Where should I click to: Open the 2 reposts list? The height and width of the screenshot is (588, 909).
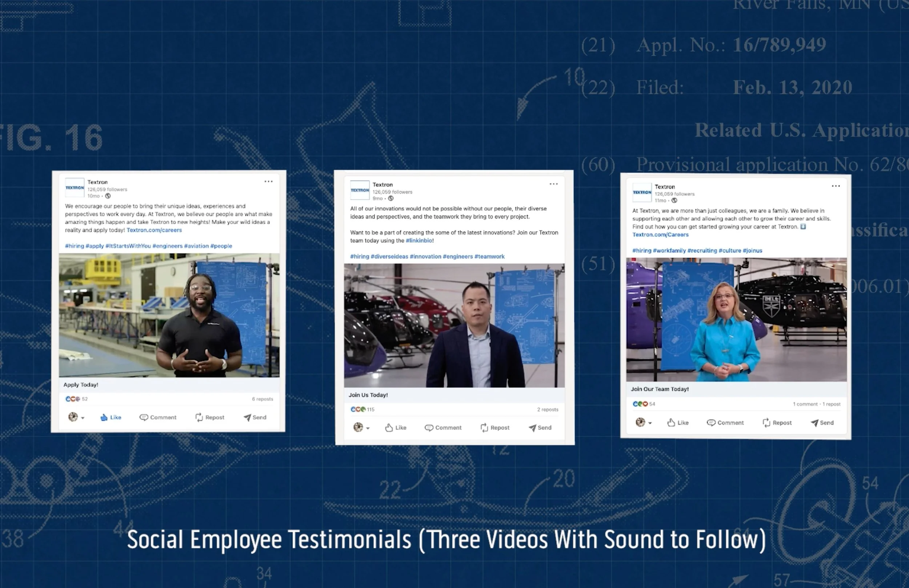(548, 409)
